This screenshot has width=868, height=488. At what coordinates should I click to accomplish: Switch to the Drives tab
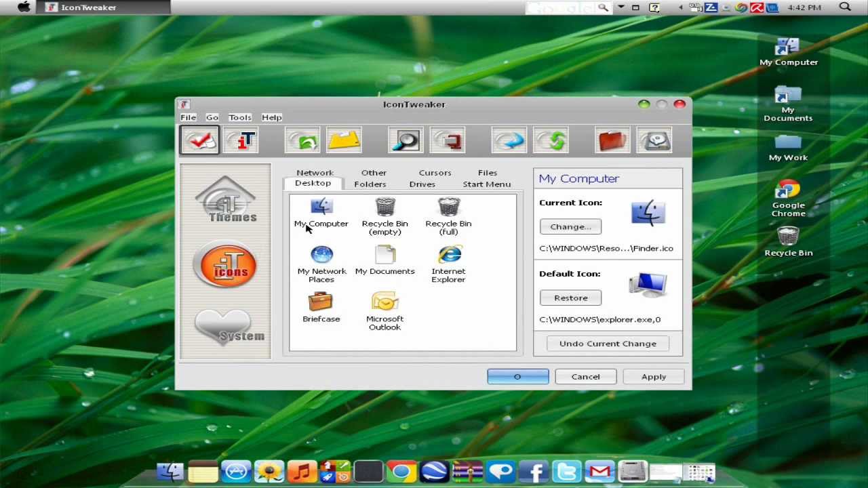coord(422,184)
